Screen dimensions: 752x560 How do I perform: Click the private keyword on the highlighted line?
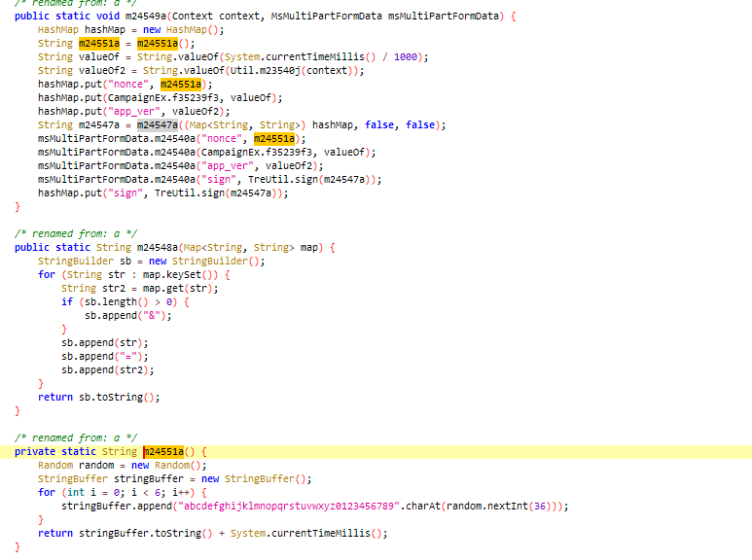[x=34, y=452]
